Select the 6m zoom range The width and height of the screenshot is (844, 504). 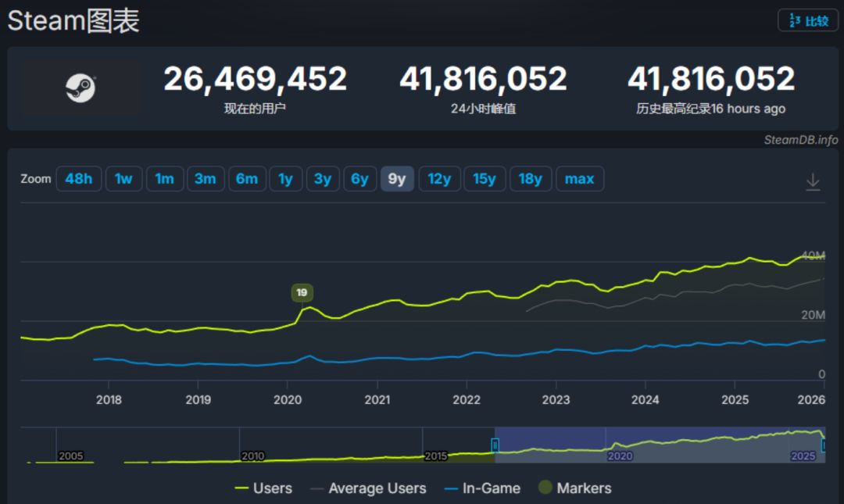pos(246,179)
